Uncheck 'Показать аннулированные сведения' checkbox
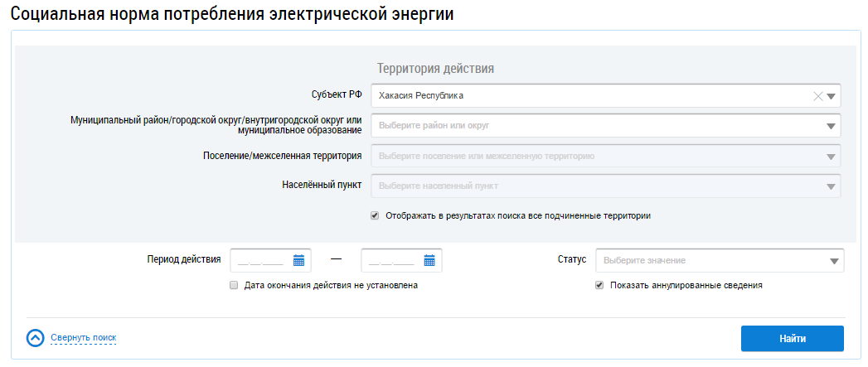868x367 pixels. tap(599, 285)
